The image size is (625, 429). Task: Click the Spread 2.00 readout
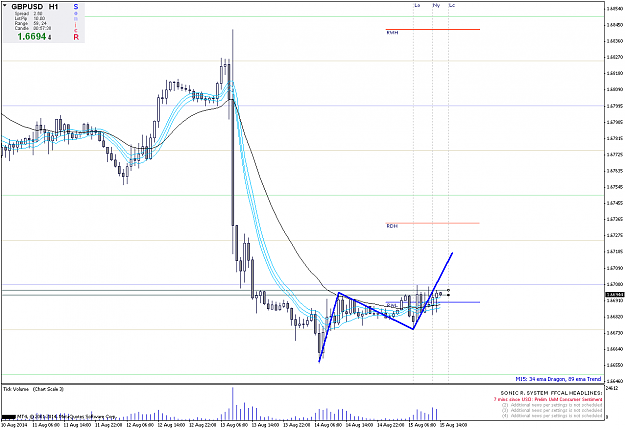28,14
